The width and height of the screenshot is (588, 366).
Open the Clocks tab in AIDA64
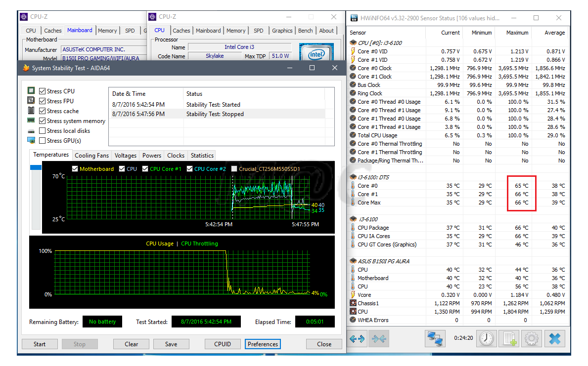click(x=176, y=155)
